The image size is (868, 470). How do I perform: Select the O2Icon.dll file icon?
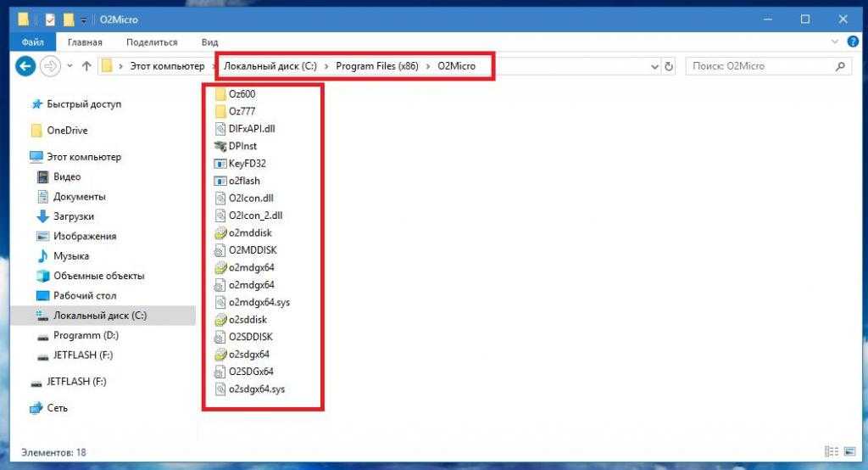tap(220, 198)
